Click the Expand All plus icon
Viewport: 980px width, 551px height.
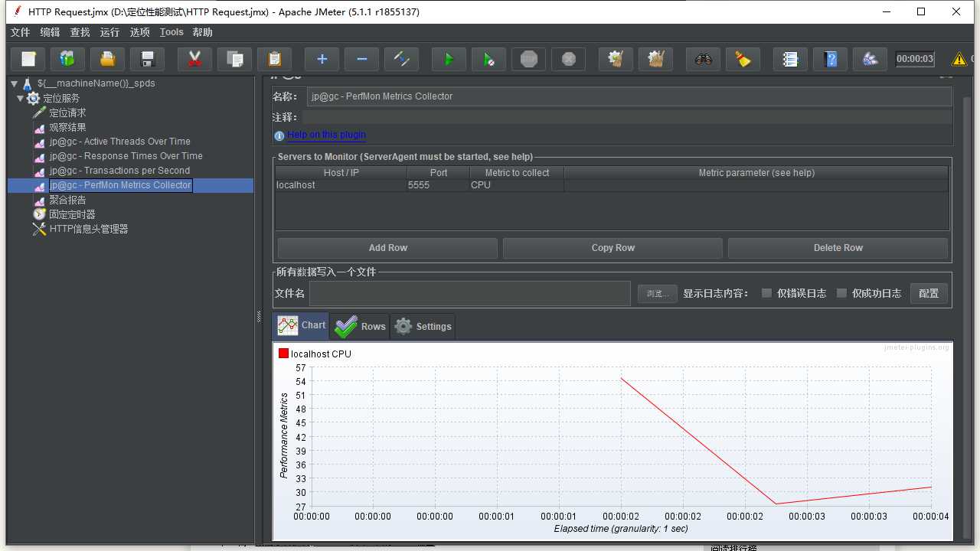click(x=322, y=59)
